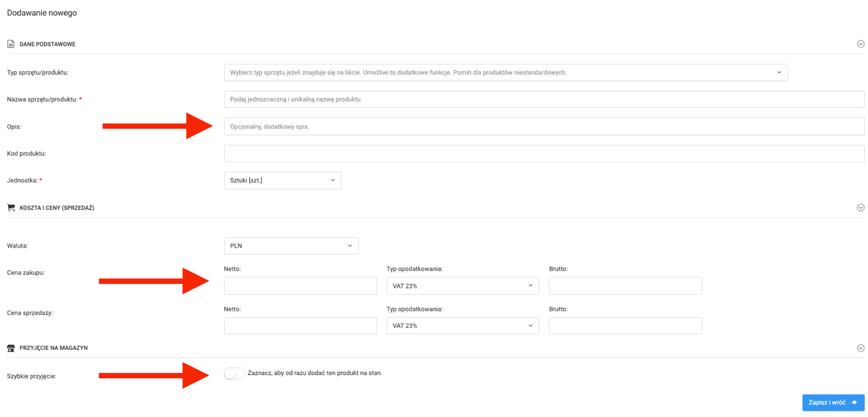Open the VAT dropdown for Cena sprzedaży
The image size is (868, 417).
pyautogui.click(x=463, y=326)
